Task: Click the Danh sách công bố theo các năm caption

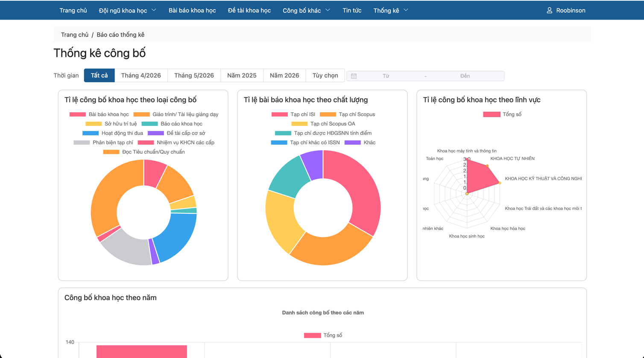Action: [x=323, y=313]
